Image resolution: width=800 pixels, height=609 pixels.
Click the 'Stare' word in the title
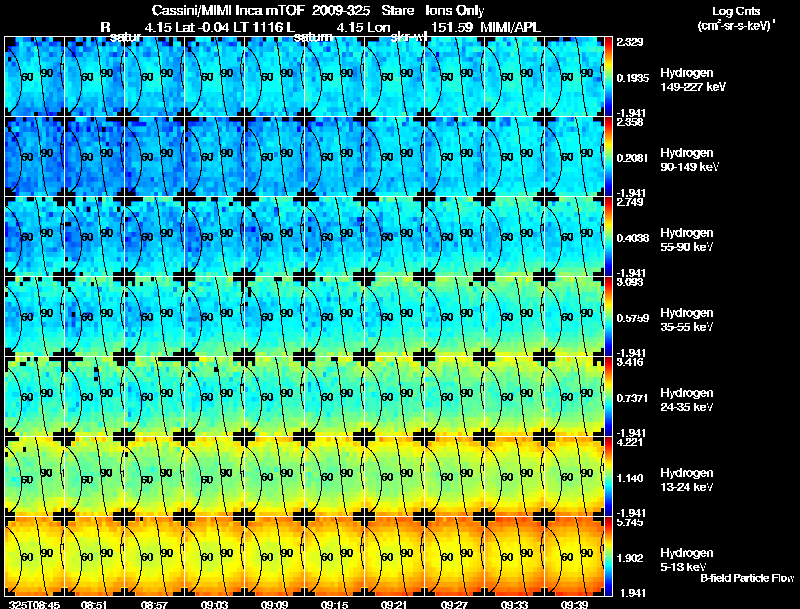click(x=397, y=11)
